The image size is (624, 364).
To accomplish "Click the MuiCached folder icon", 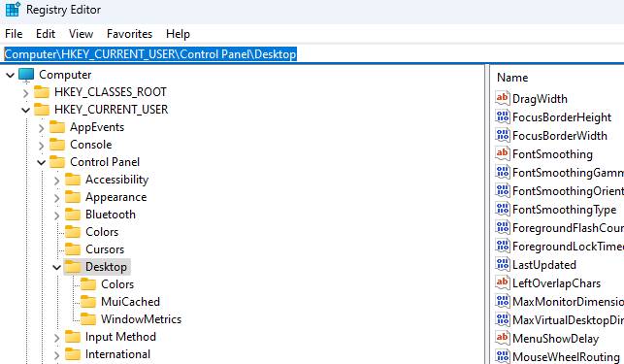I will (x=88, y=302).
